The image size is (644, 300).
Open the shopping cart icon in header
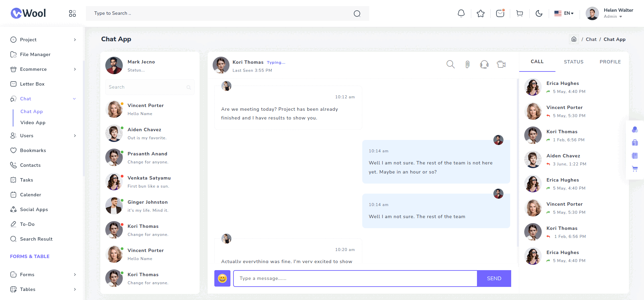[520, 13]
